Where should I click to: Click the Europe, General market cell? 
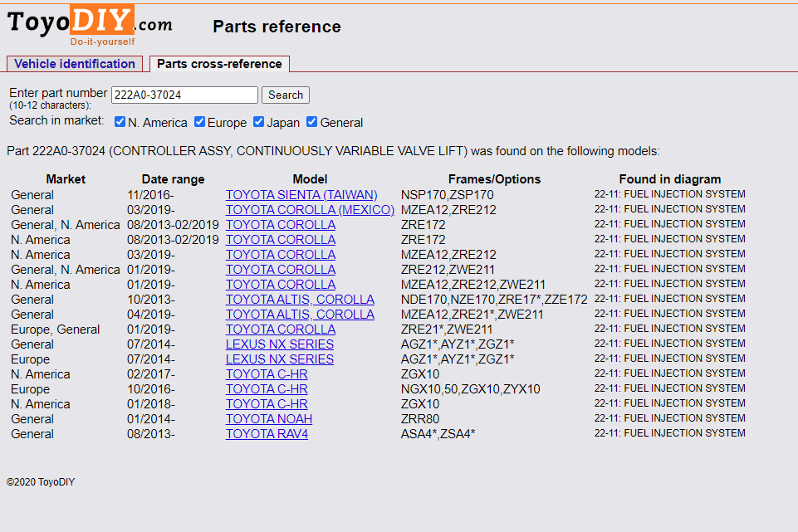point(56,329)
